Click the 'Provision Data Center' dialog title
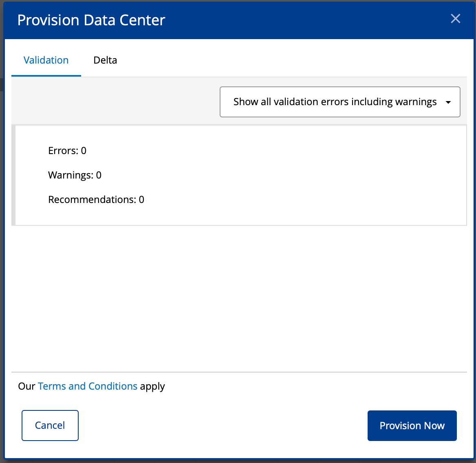Viewport: 476px width, 463px height. point(91,20)
